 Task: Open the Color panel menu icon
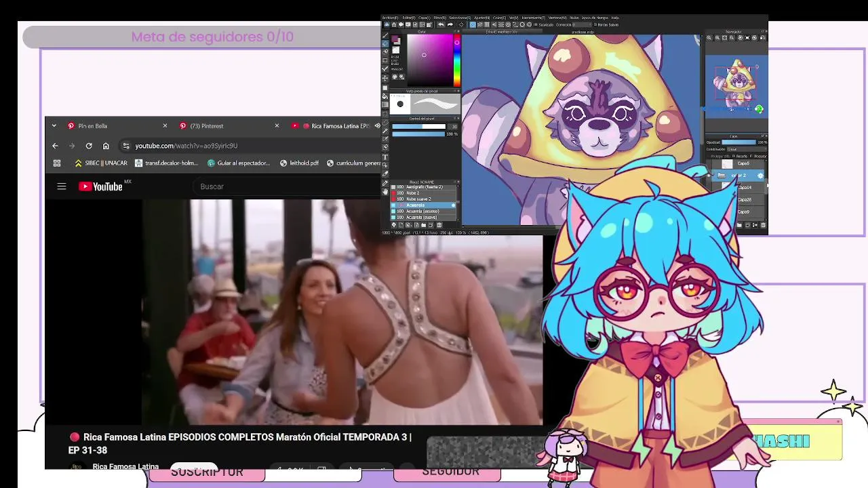(x=454, y=31)
